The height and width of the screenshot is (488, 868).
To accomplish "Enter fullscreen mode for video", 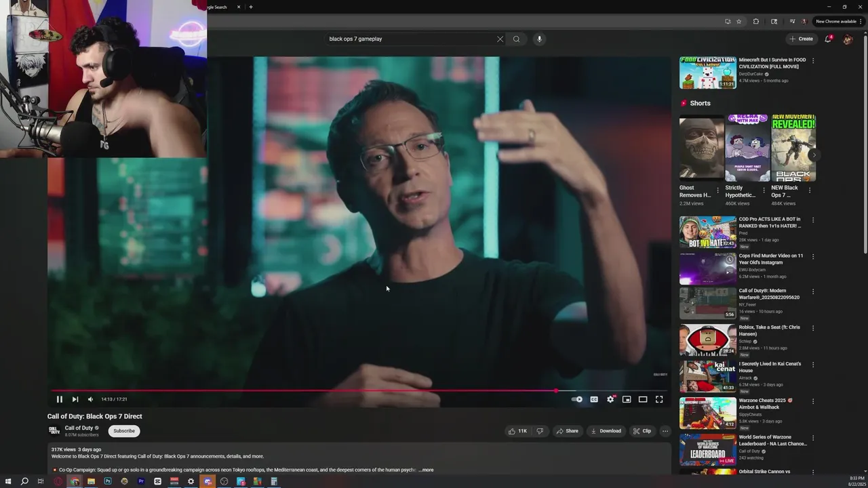I will tap(659, 399).
